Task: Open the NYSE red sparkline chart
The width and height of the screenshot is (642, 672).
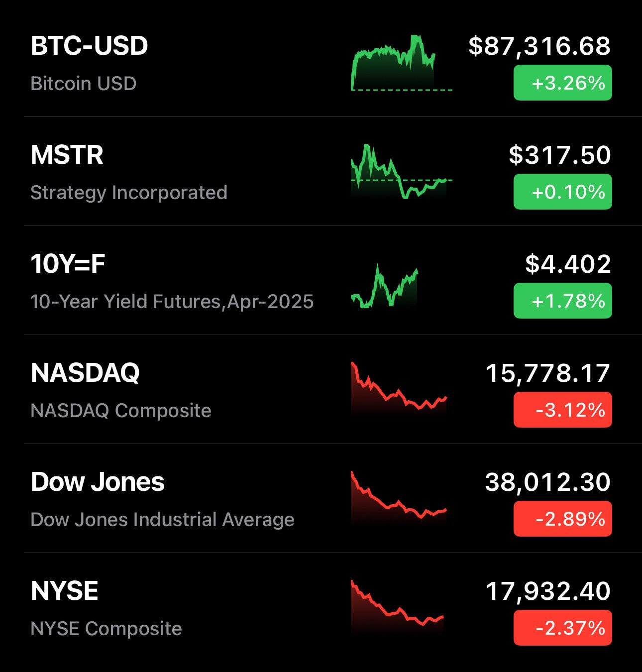Action: [x=397, y=607]
